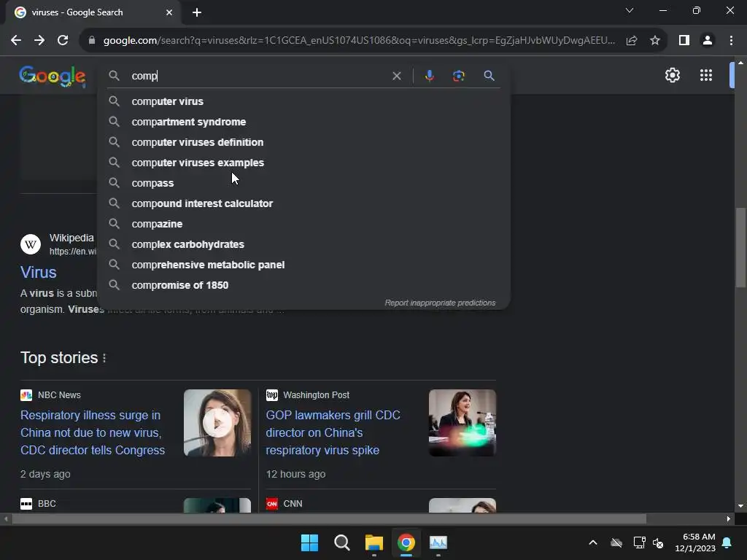Toggle Chrome side panel
The width and height of the screenshot is (747, 560).
point(684,41)
